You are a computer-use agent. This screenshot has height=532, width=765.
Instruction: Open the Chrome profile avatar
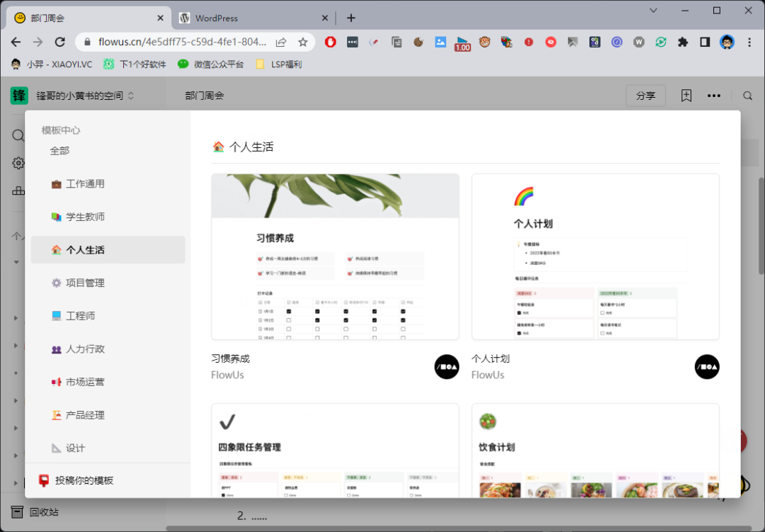tap(727, 42)
